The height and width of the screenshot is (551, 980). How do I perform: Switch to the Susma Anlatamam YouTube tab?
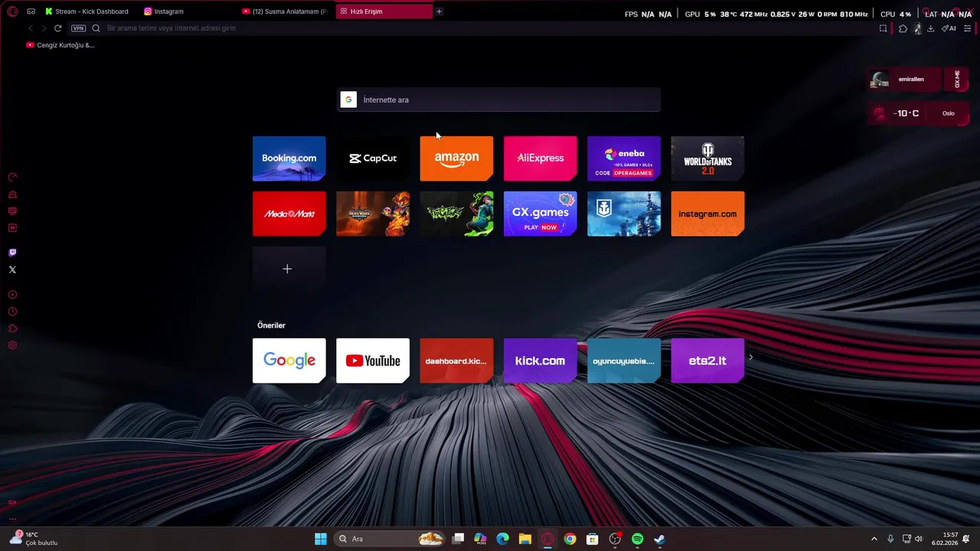click(285, 11)
